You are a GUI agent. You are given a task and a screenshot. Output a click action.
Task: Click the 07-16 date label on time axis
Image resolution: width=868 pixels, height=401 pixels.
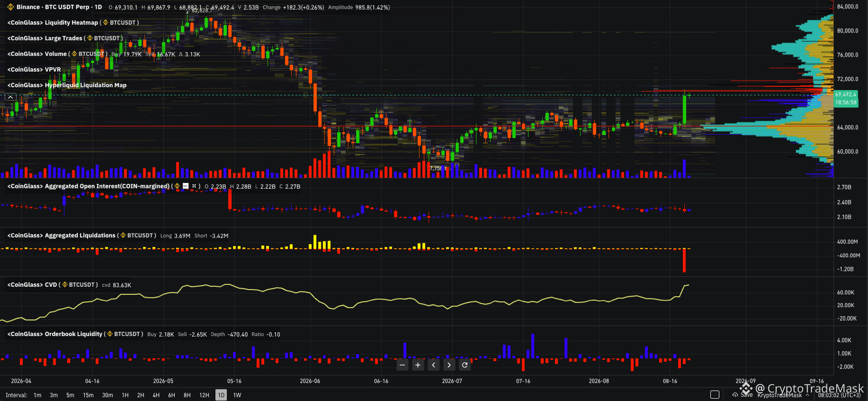tap(523, 381)
